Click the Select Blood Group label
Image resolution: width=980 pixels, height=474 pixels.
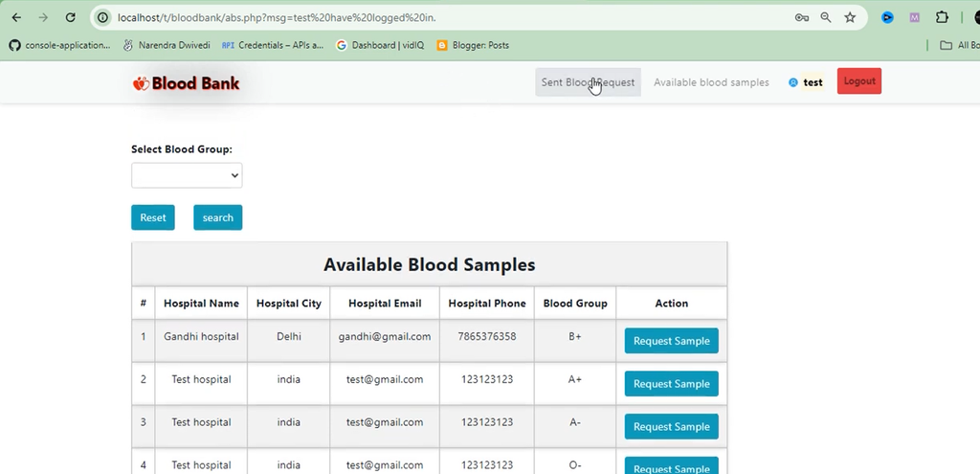click(x=182, y=148)
